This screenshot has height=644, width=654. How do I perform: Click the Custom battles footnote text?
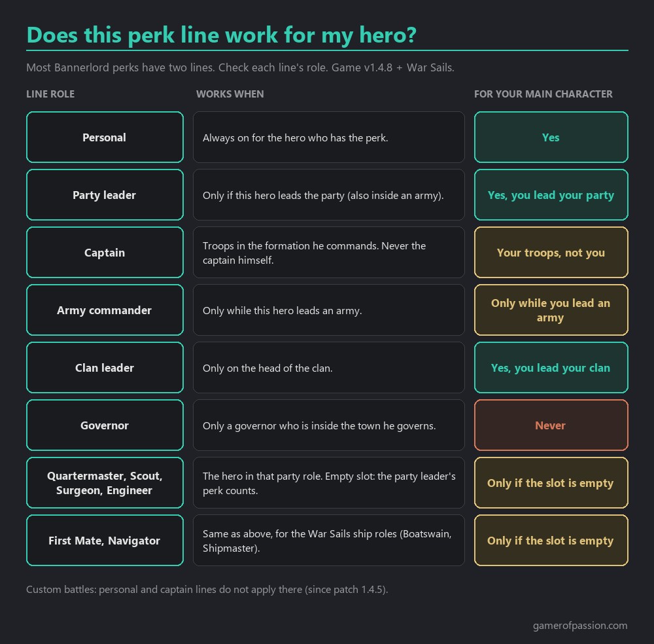207,589
